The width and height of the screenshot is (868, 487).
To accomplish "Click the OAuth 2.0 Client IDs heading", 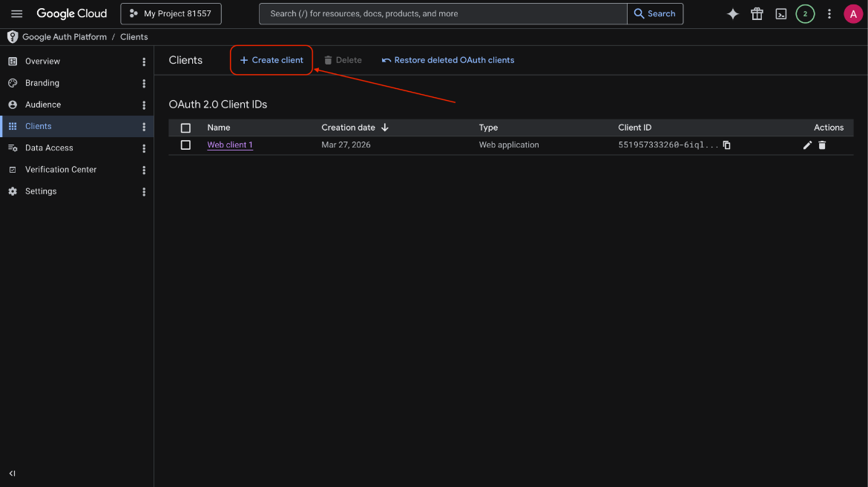I will pyautogui.click(x=218, y=105).
